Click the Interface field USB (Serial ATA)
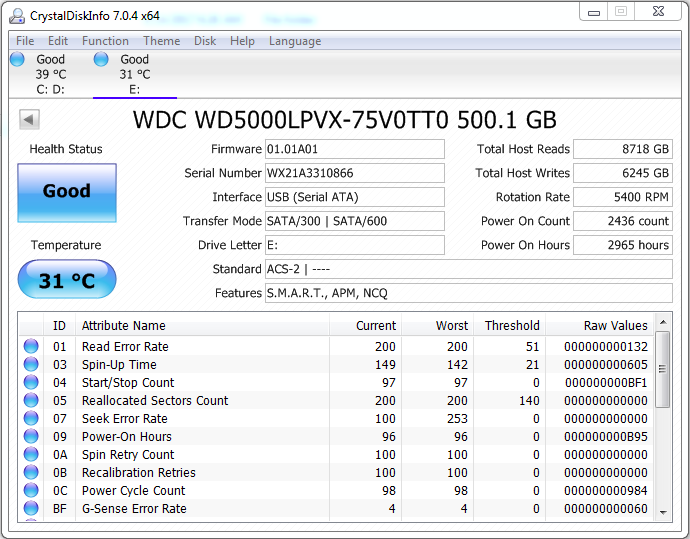Viewport: 690px width, 539px height. [x=355, y=197]
